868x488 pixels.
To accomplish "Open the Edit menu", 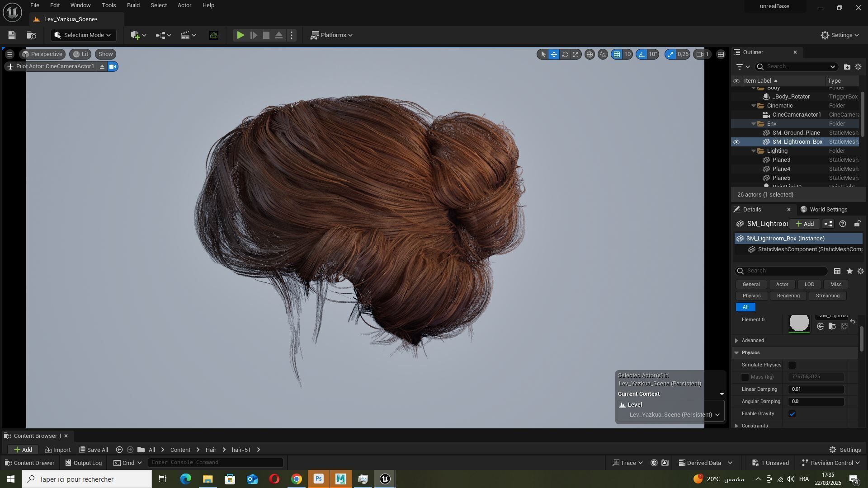I will click(x=55, y=5).
